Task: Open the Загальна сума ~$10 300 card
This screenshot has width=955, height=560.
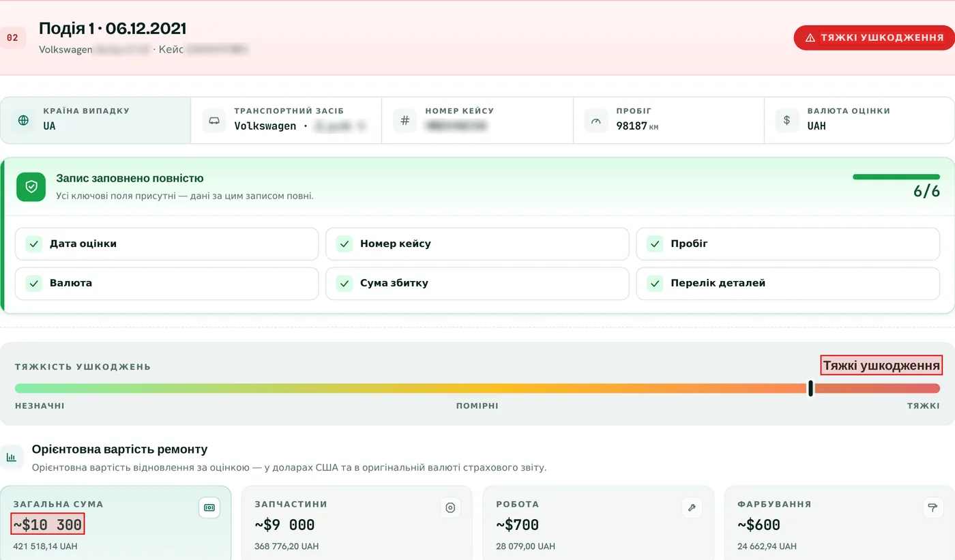Action: [115, 522]
